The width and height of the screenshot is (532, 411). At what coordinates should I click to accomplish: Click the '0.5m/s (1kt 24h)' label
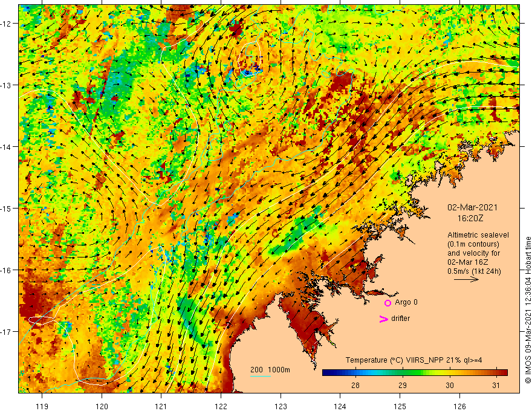click(474, 271)
